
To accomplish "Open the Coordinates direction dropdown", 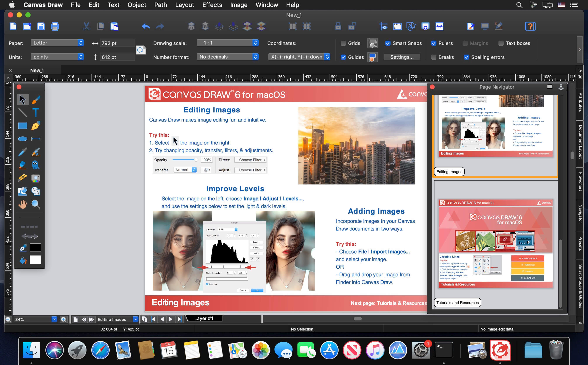I will [x=299, y=57].
